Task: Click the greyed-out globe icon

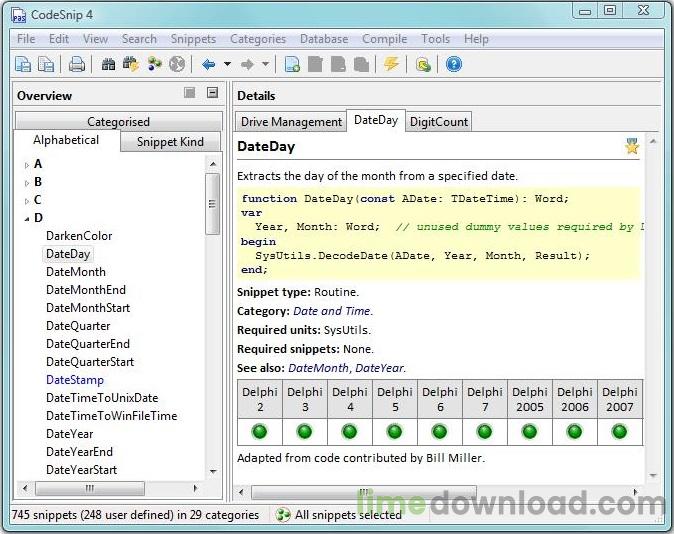Action: pos(177,64)
